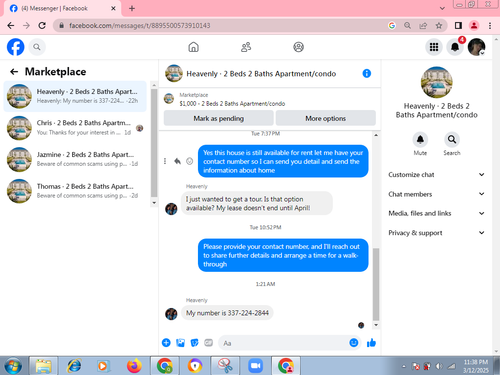Open conversation information blue icon
Viewport: 500px width, 375px height.
pos(367,73)
